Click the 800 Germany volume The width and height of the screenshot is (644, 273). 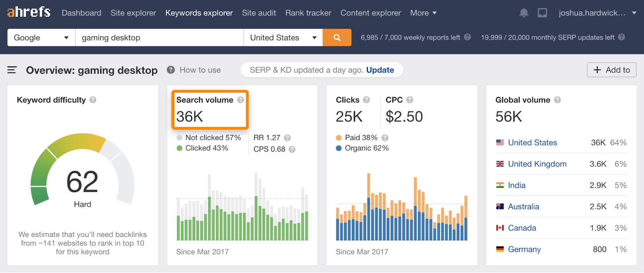click(600, 249)
